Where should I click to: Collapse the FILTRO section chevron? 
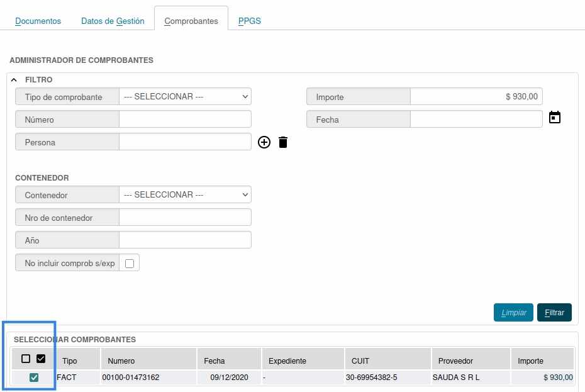point(14,80)
